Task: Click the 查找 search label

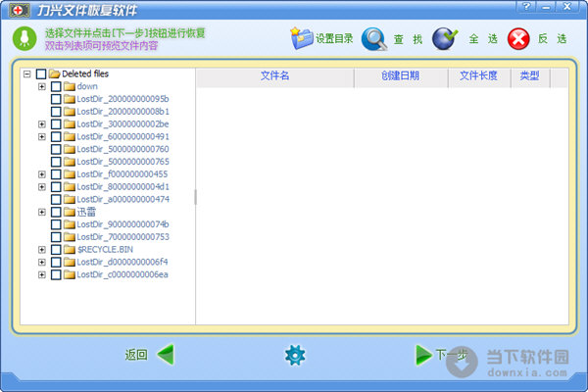Action: tap(408, 39)
